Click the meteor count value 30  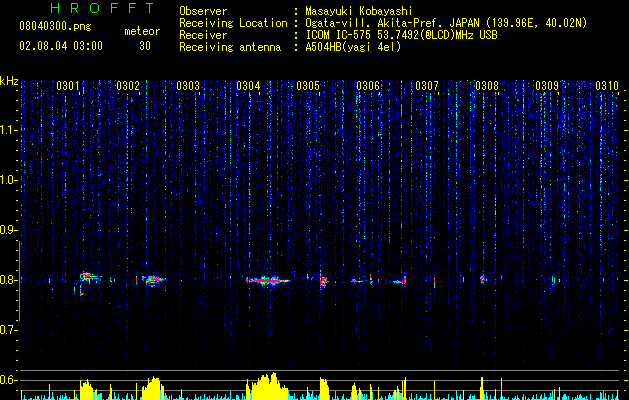pos(145,46)
